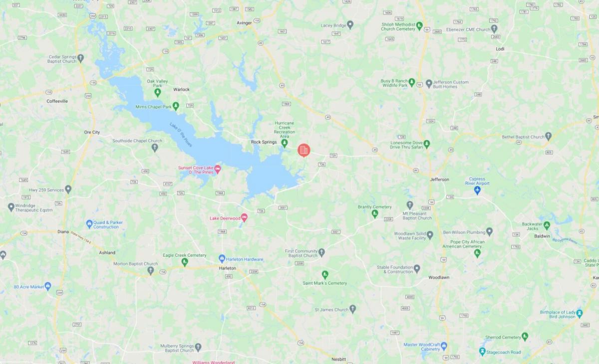
Task: Select the Hurricane Creek Recreation Area pin
Action: coord(285,143)
